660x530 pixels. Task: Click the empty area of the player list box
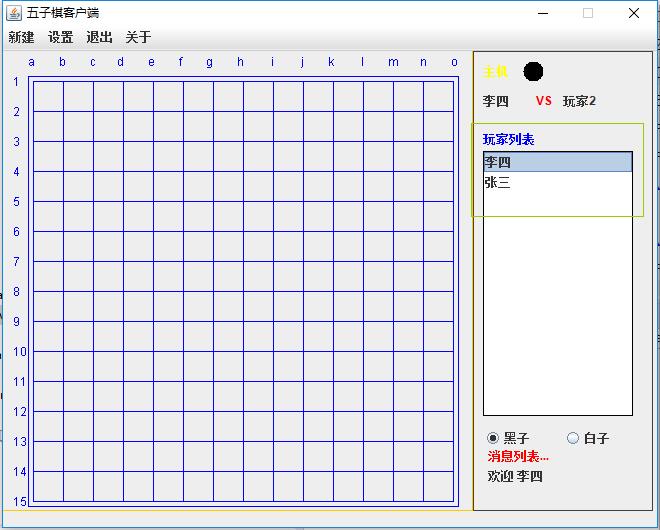pos(558,303)
